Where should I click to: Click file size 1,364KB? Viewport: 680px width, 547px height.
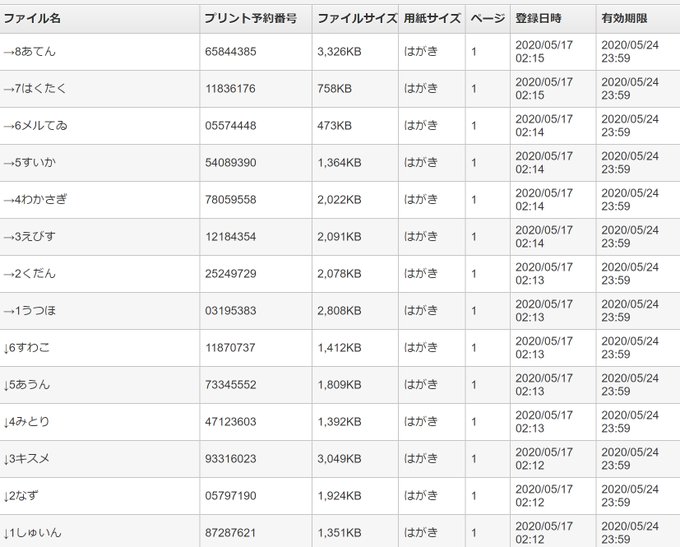pos(339,163)
